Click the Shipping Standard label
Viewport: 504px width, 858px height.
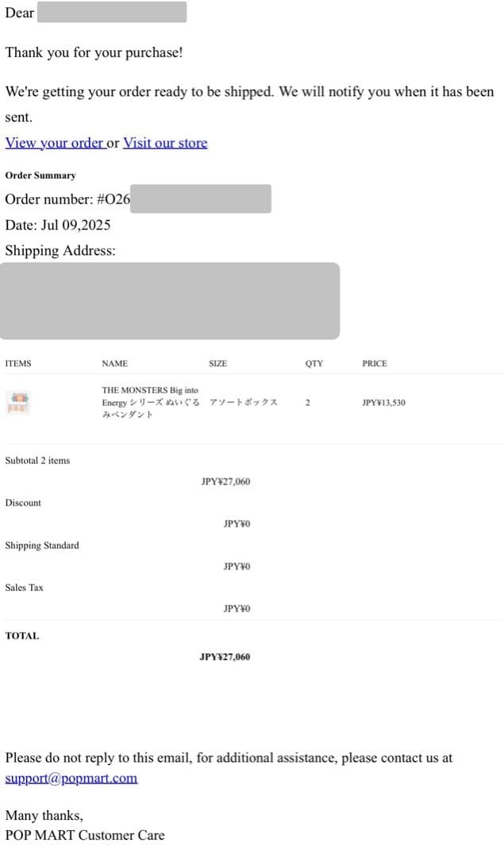coord(42,546)
